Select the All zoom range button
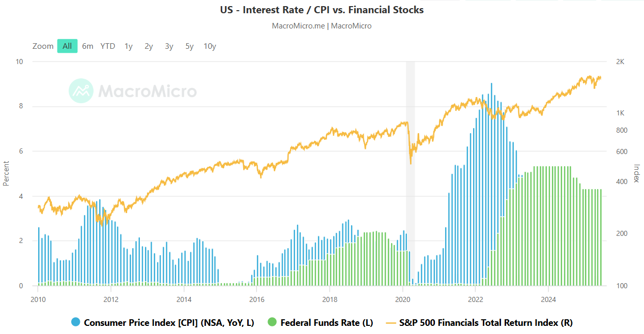Viewport: 644px width, 334px height. coord(67,46)
